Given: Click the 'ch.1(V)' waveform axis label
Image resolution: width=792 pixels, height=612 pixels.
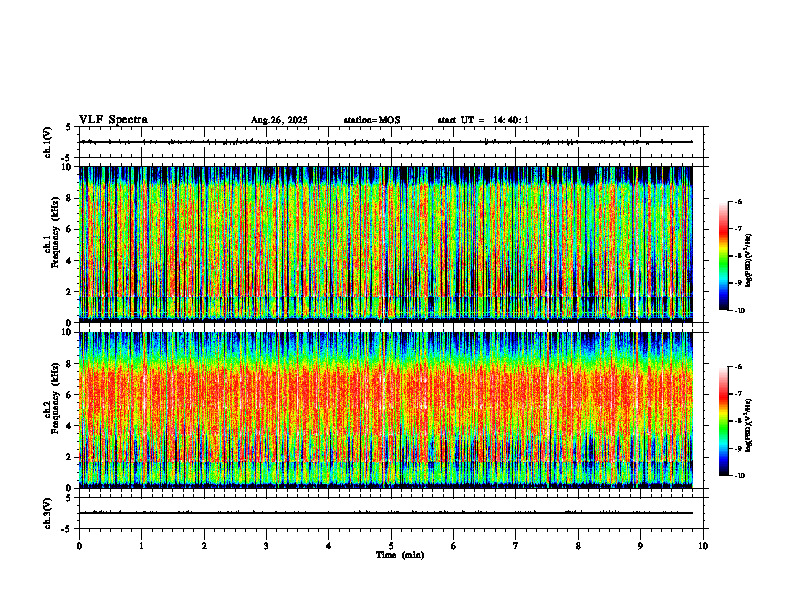Looking at the screenshot, I should [x=47, y=142].
